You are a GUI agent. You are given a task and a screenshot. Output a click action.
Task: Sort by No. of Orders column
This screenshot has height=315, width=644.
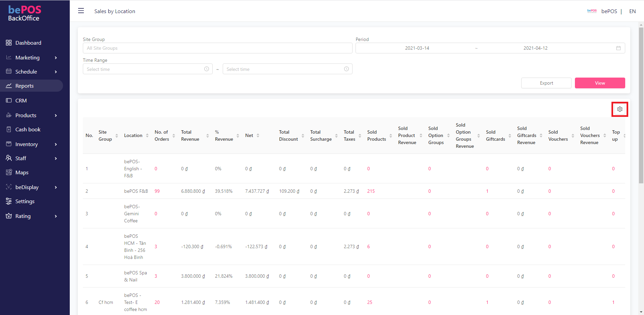(x=174, y=136)
